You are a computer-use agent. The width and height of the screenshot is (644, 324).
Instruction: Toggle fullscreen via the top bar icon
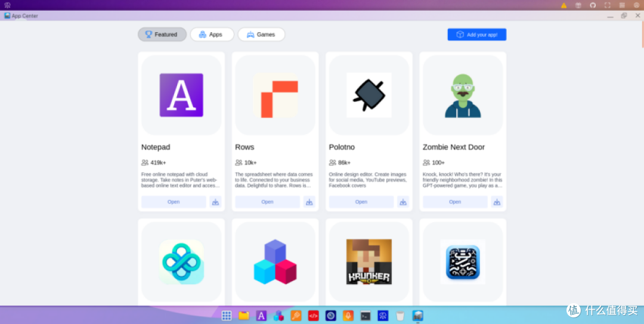coord(608,5)
